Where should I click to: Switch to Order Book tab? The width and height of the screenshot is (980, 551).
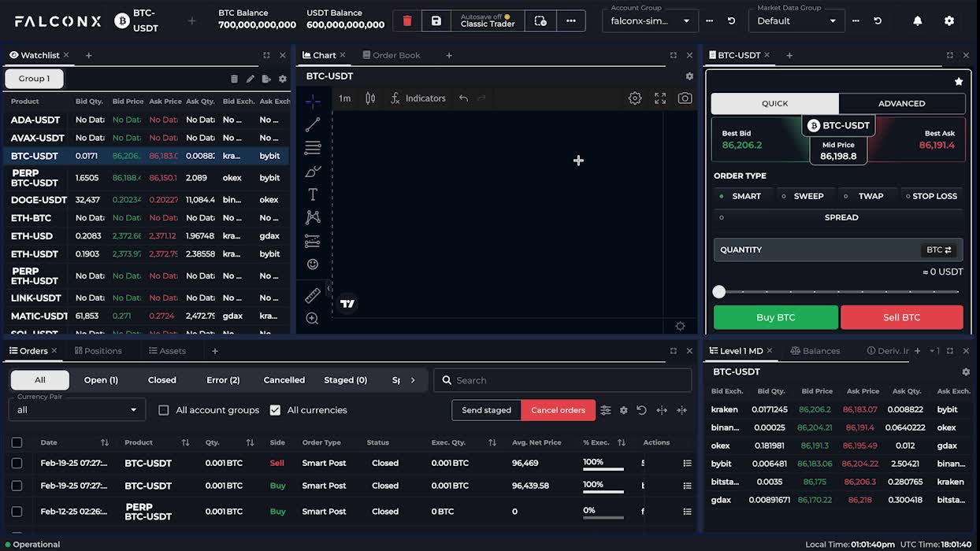391,55
